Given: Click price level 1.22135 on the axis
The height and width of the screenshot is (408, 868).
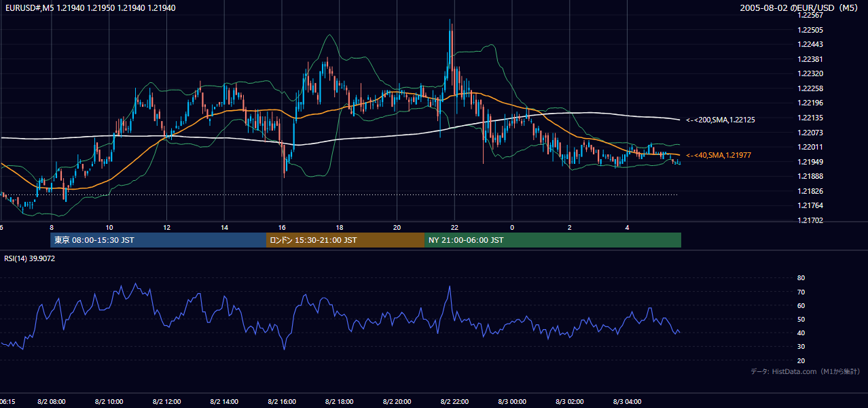Looking at the screenshot, I should (x=810, y=118).
